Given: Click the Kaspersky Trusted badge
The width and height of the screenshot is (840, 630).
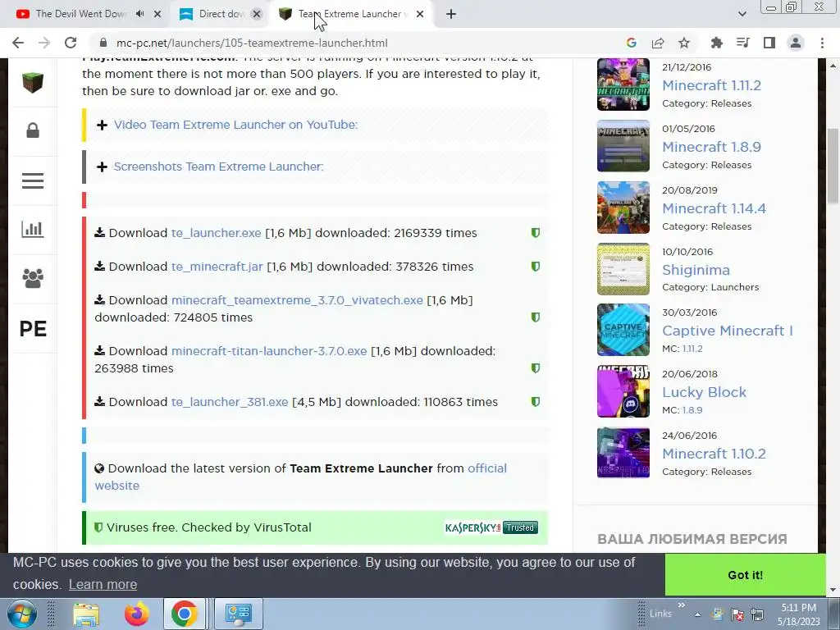Looking at the screenshot, I should pos(491,527).
